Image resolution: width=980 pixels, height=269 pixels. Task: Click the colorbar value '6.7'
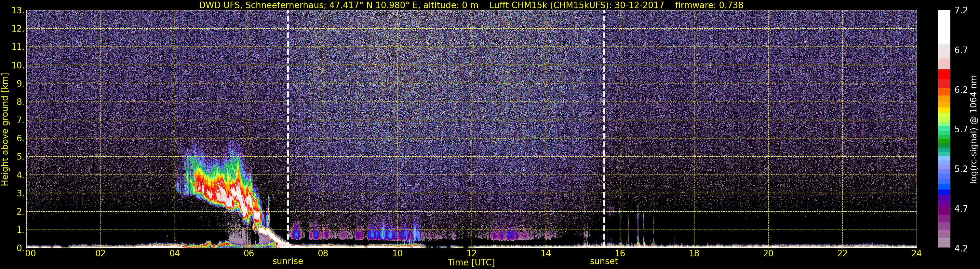click(961, 50)
